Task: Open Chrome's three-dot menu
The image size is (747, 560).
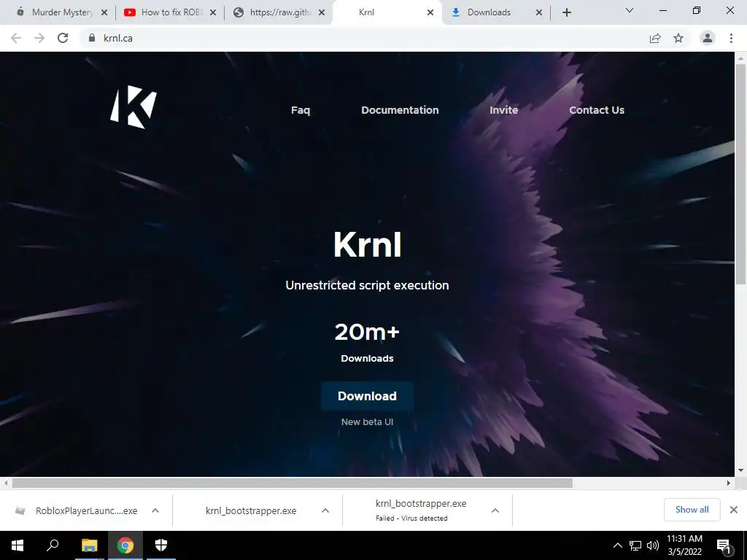Action: [731, 38]
